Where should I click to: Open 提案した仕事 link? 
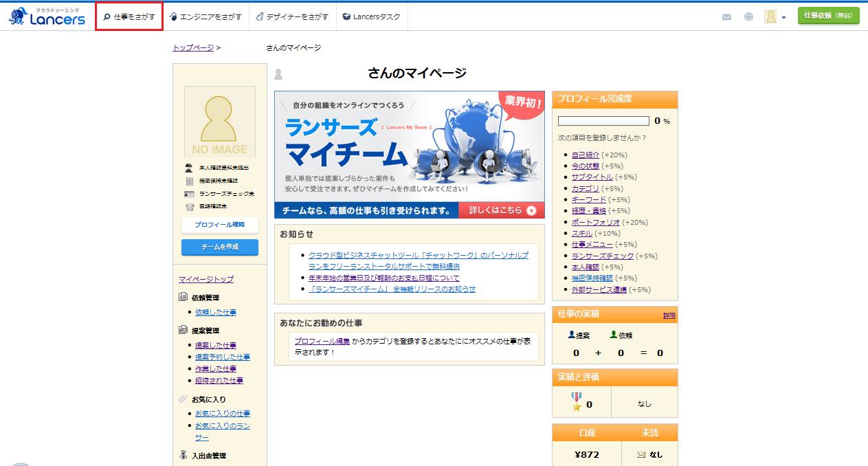[x=216, y=345]
